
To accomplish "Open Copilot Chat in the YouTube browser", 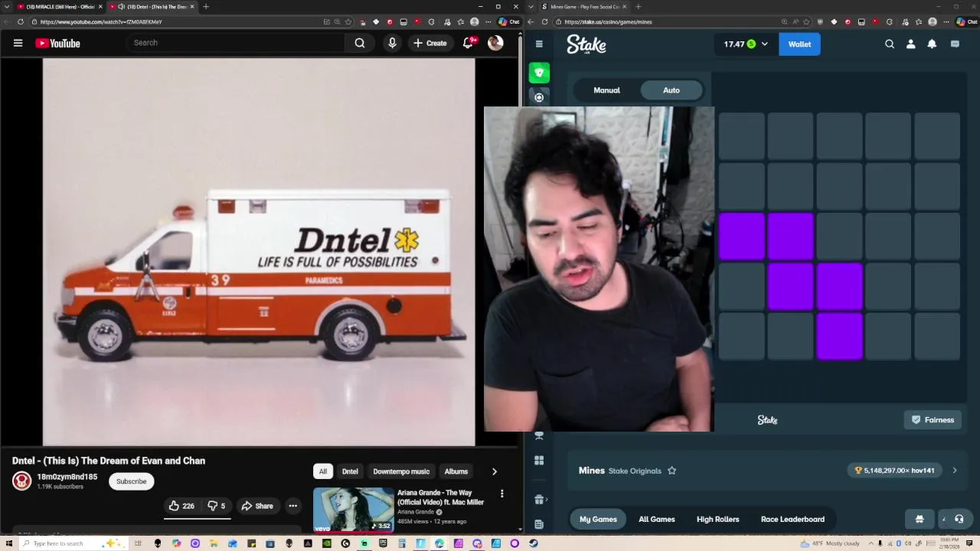I will pos(508,21).
